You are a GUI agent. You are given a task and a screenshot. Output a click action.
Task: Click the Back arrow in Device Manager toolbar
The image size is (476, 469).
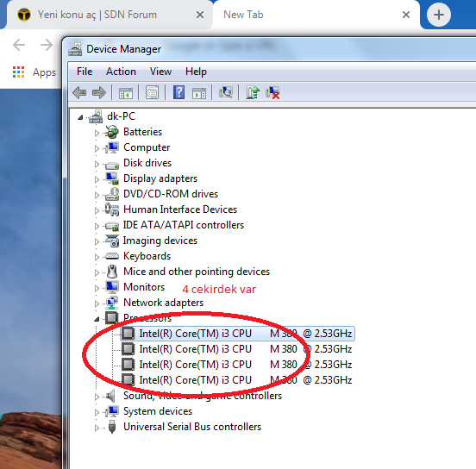pos(79,92)
